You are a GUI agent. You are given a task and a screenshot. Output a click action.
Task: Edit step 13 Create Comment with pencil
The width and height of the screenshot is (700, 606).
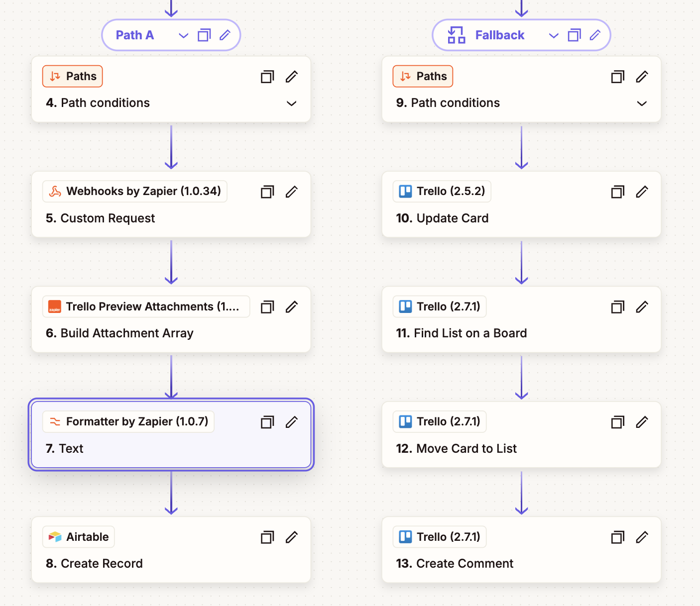(642, 537)
